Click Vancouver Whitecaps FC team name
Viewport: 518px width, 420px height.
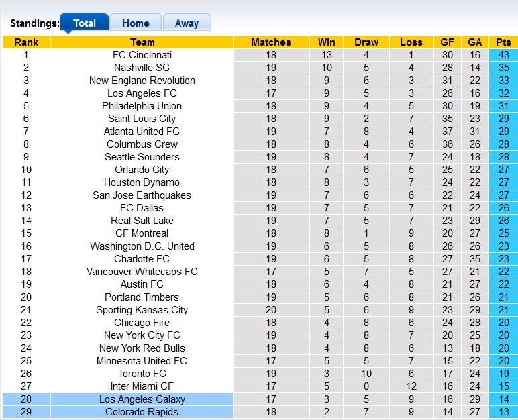point(142,272)
